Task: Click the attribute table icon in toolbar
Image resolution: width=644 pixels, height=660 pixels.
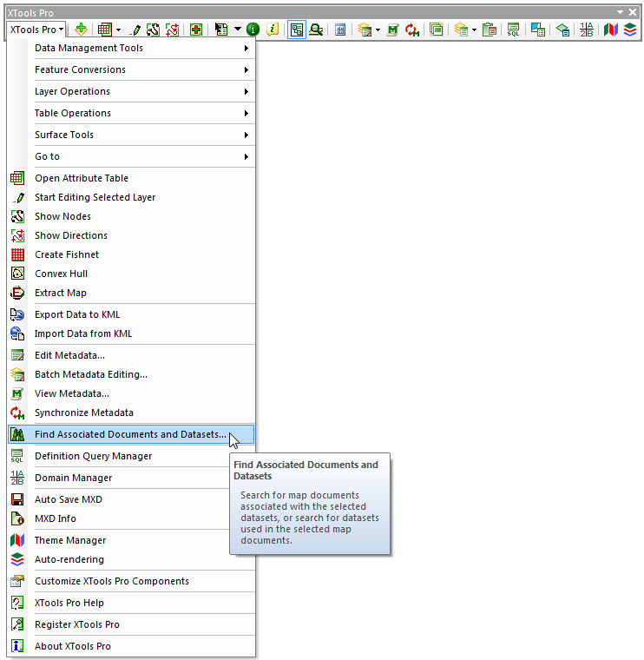Action: pyautogui.click(x=104, y=30)
